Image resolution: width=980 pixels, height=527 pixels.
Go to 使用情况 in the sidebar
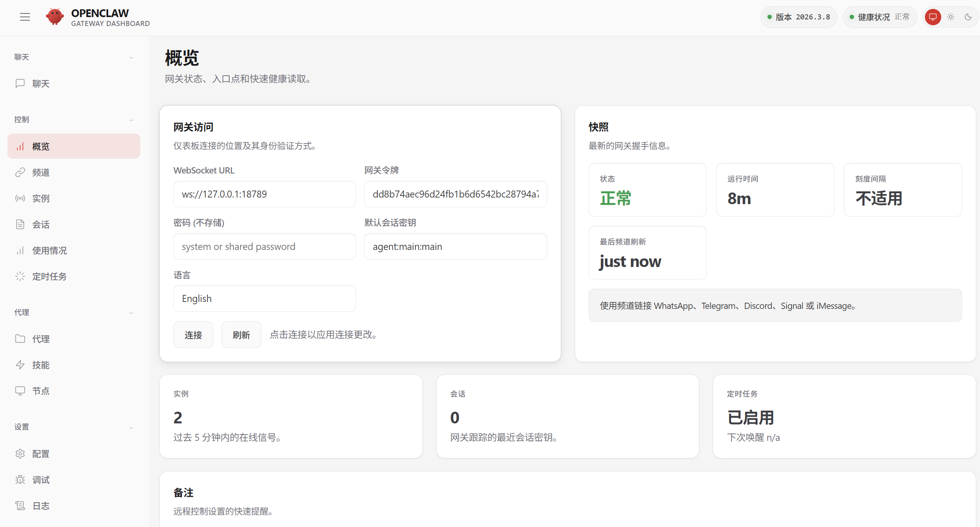[x=49, y=250]
